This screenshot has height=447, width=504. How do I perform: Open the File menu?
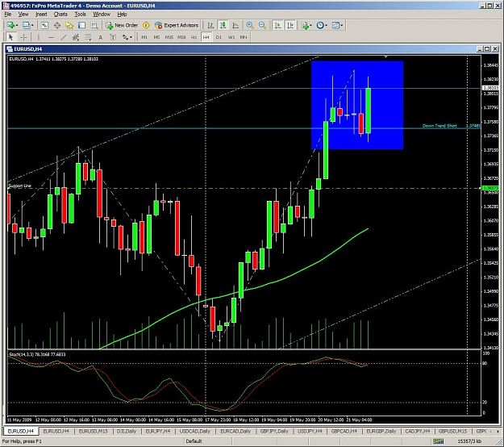[8, 15]
